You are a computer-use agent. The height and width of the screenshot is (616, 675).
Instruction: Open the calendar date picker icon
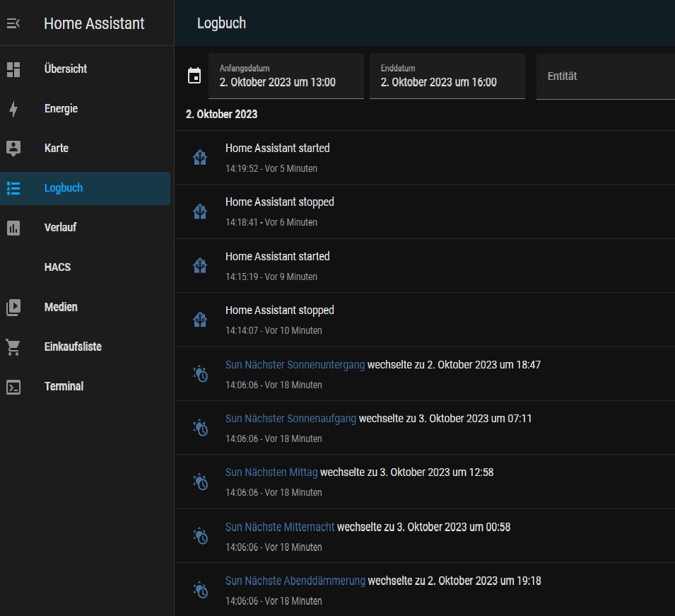coord(194,76)
